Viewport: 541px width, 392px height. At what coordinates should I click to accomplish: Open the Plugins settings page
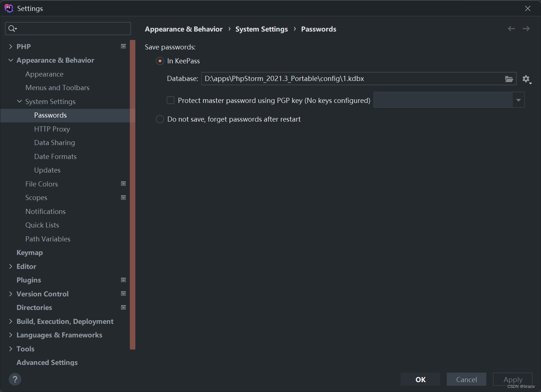[29, 280]
